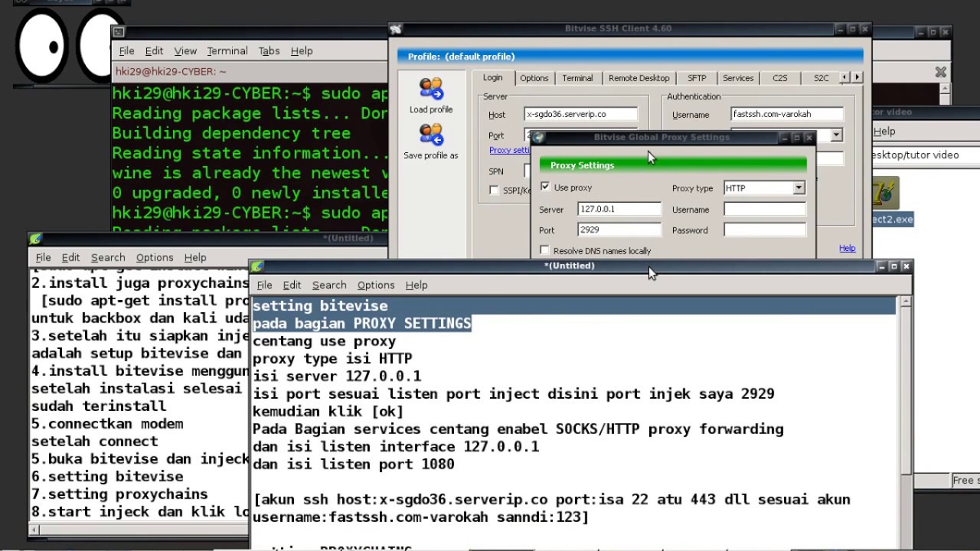Open View menu in the terminal window
Viewport: 980px width, 551px height.
click(x=185, y=51)
